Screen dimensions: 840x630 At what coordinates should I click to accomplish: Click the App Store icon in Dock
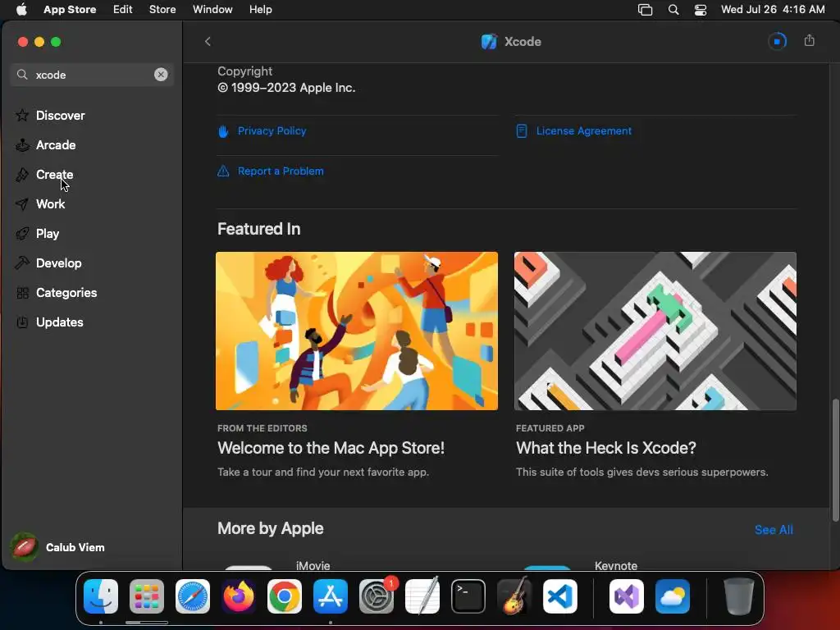[x=331, y=596]
